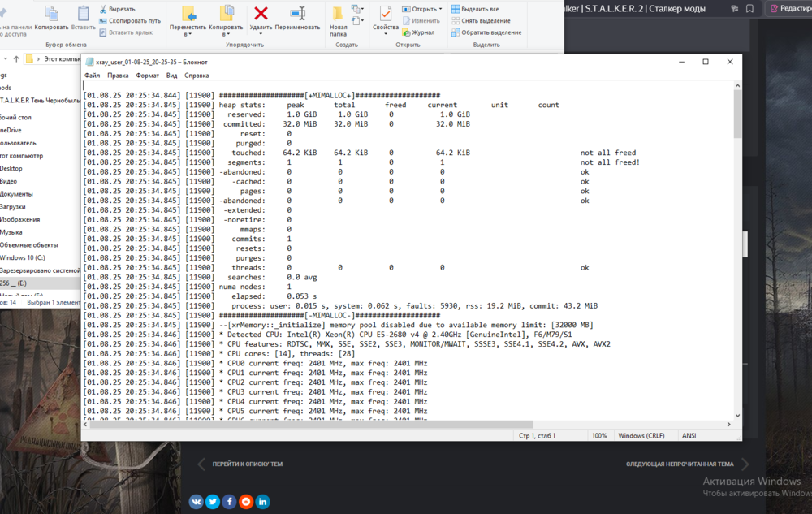Click the Notepad vertical scrollbar

(736, 244)
